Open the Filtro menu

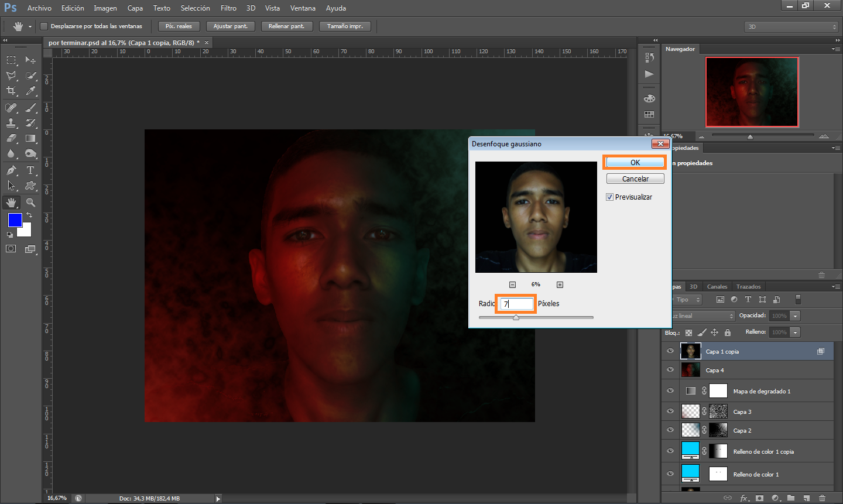[228, 8]
